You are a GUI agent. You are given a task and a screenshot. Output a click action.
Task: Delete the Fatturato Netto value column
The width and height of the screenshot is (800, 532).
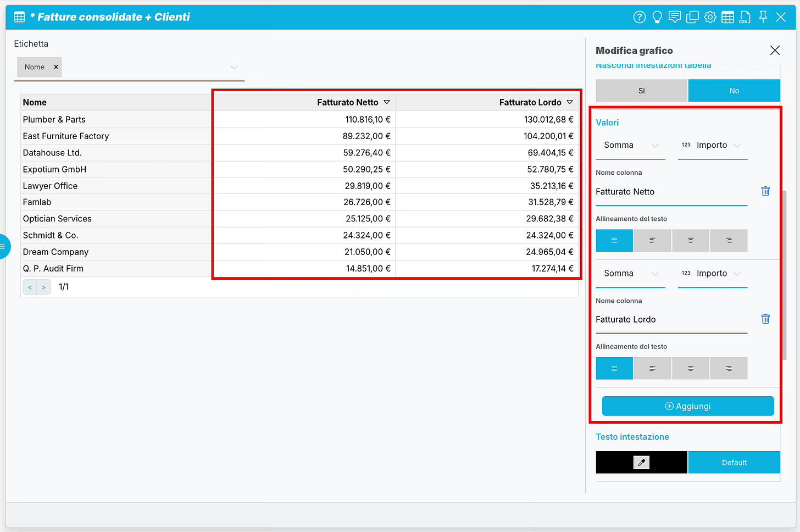tap(765, 191)
